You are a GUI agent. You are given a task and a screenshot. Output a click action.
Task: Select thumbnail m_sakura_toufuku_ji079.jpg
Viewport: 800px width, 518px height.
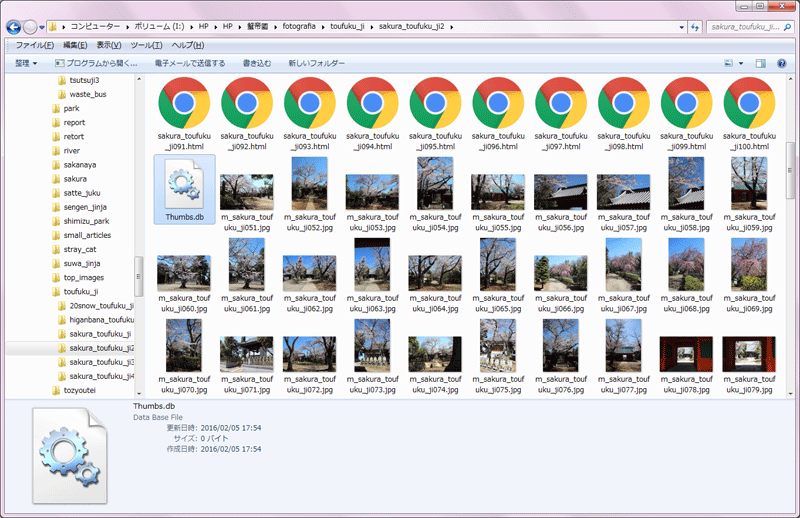pos(749,354)
